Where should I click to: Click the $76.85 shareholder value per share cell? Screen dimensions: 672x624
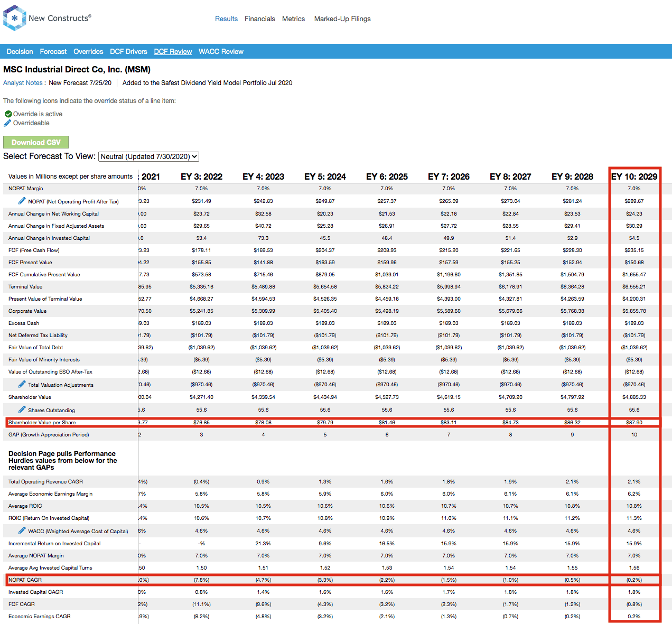(201, 423)
